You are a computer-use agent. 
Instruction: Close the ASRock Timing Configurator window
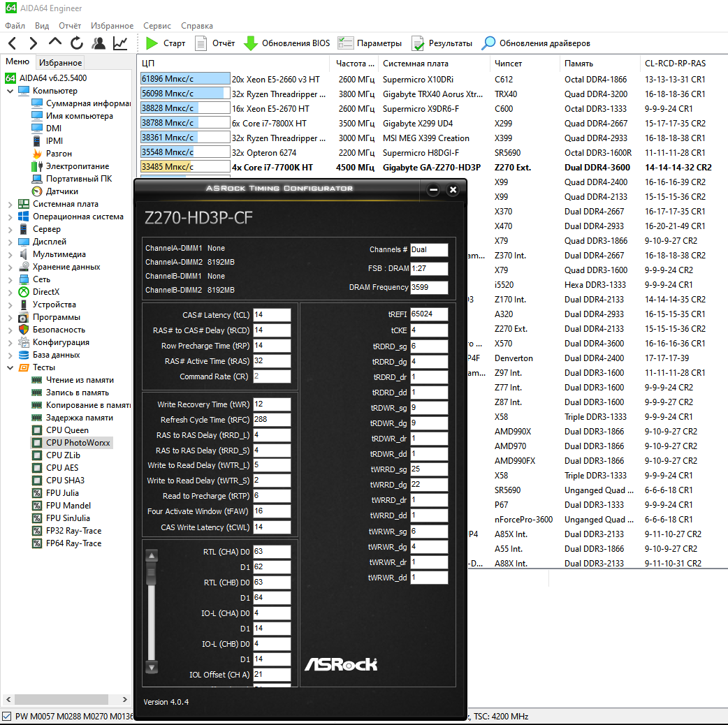[x=453, y=189]
